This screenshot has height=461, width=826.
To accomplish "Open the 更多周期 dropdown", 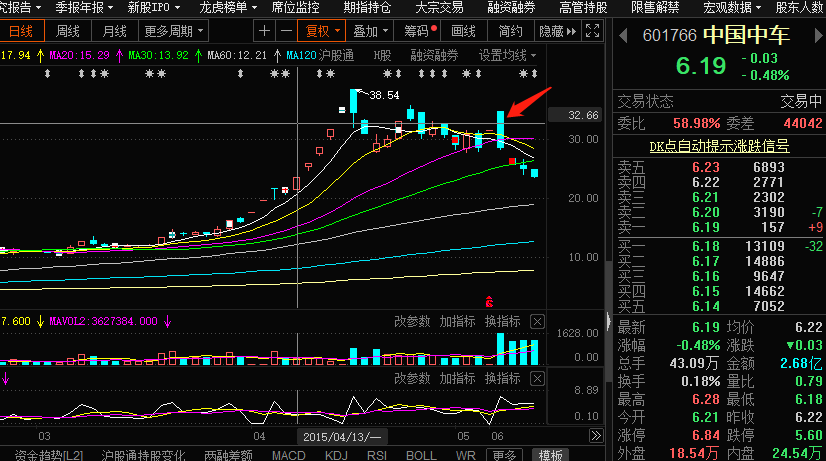I will click(x=173, y=31).
